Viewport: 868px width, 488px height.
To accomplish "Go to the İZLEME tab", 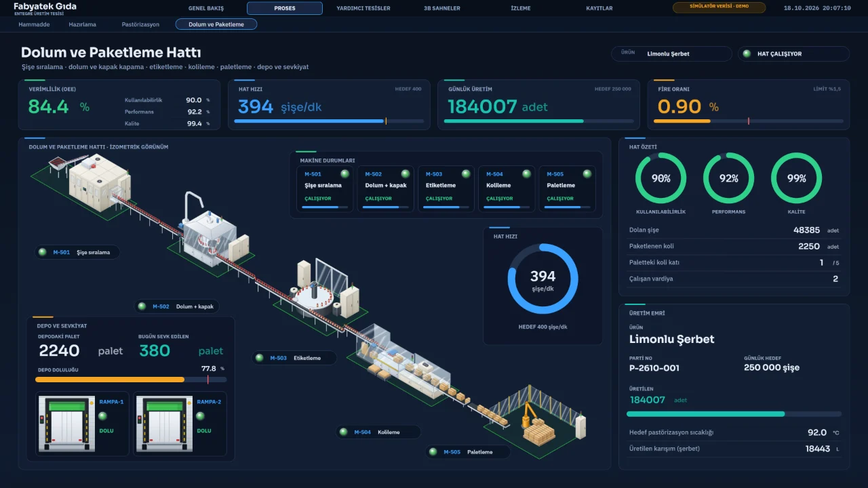I will pos(521,8).
